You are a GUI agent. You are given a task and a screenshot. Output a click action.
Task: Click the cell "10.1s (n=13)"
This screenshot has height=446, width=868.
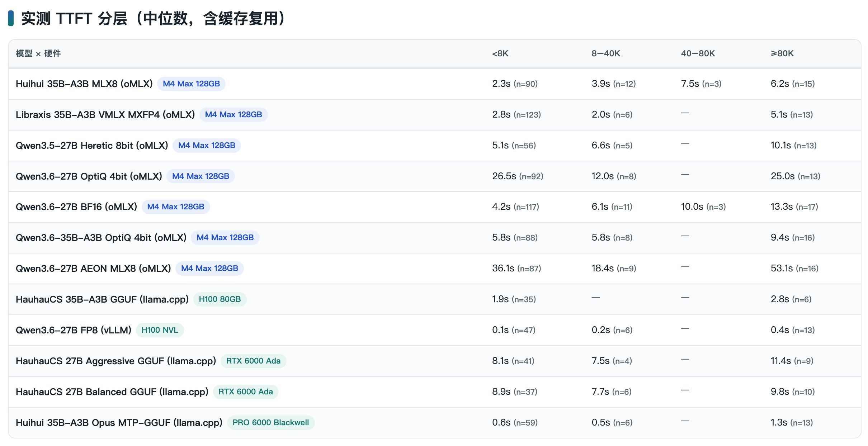(794, 146)
